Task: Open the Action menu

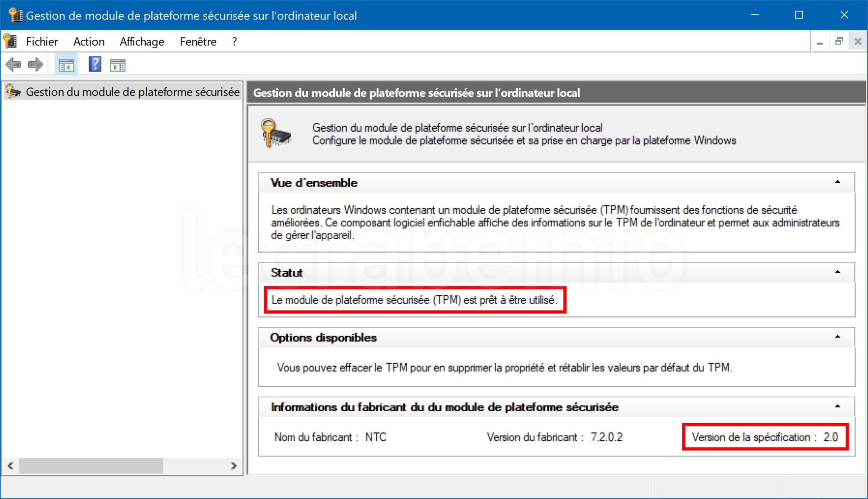Action: [89, 42]
